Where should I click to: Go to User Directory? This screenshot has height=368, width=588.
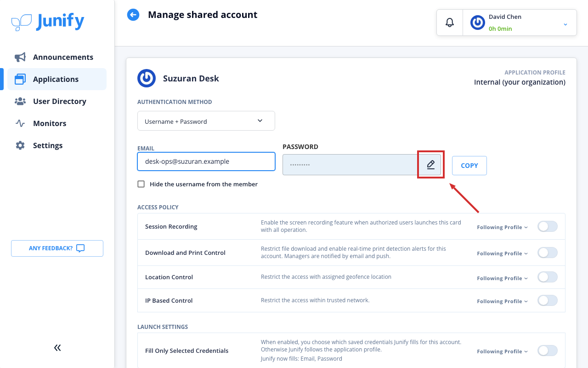(57, 101)
